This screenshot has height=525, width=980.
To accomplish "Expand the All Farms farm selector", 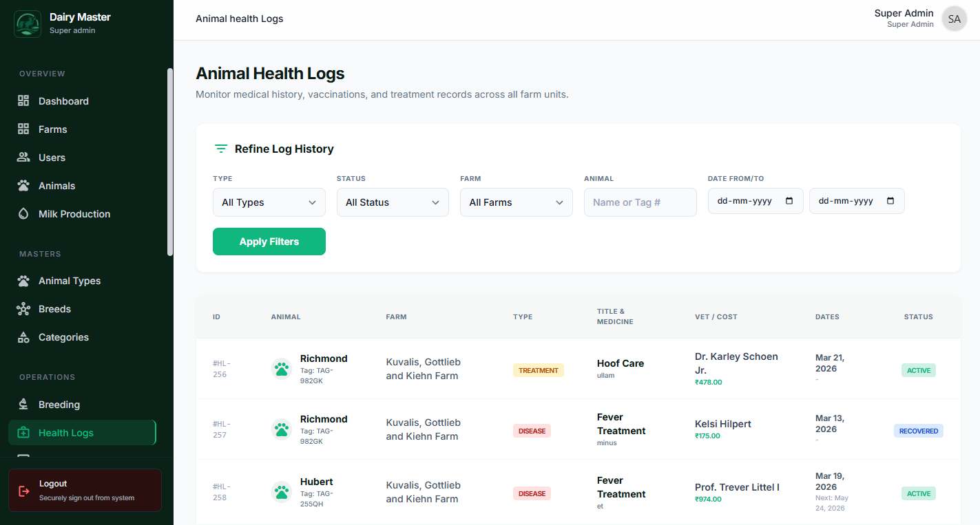I will tap(516, 202).
